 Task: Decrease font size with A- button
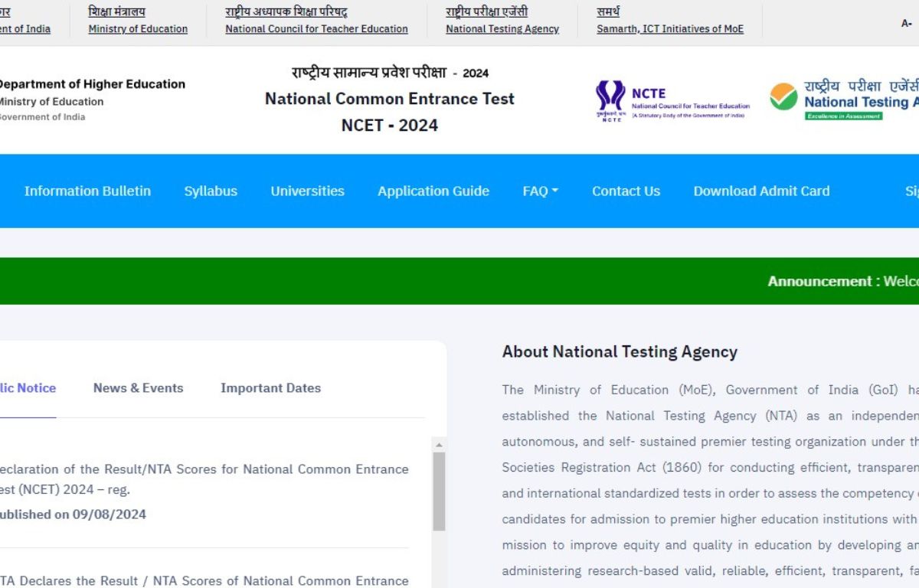coord(907,24)
